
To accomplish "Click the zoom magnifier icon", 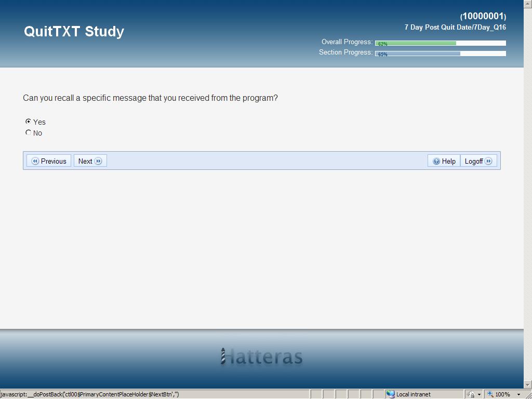I will click(490, 394).
